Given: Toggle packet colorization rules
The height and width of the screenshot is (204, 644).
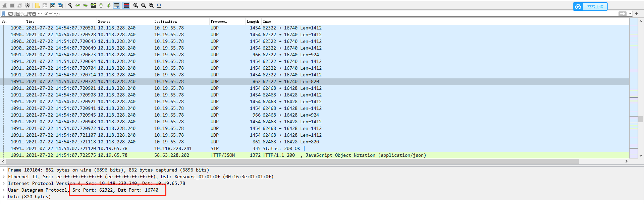Looking at the screenshot, I should pos(126,5).
